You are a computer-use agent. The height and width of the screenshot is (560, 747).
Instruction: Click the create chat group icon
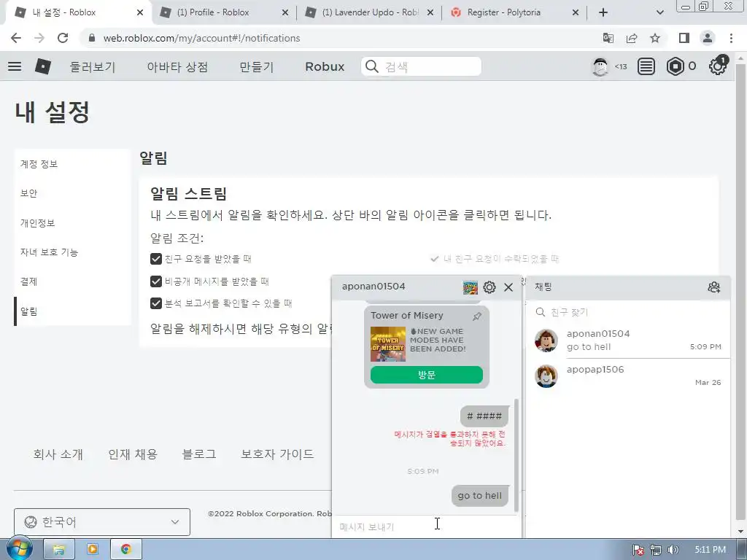pyautogui.click(x=713, y=287)
